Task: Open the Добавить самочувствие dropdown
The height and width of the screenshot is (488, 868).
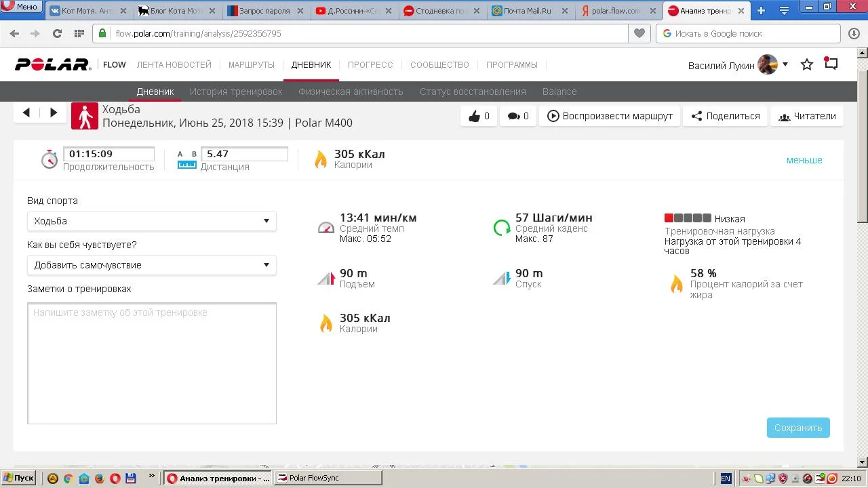Action: [152, 265]
